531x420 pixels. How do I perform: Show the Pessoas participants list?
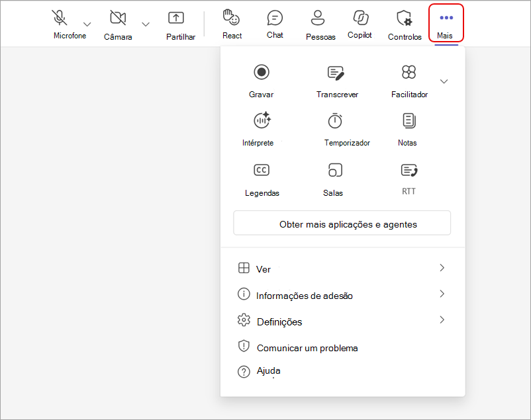tap(320, 24)
